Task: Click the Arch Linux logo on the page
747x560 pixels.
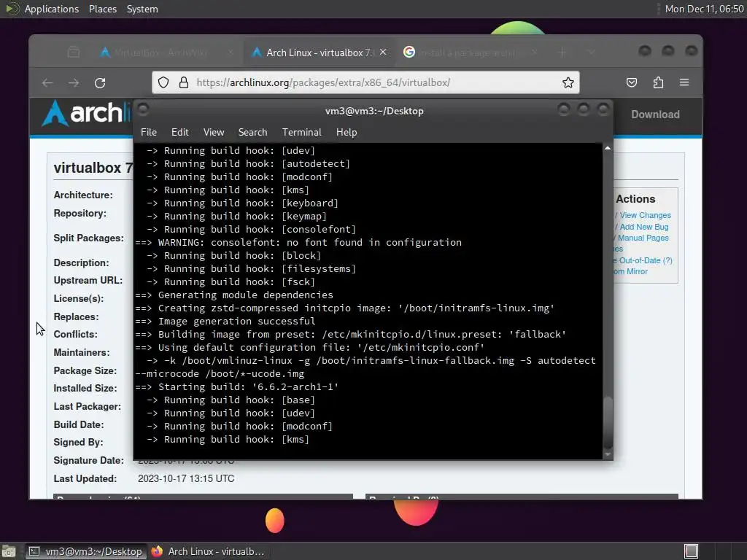Action: point(86,113)
